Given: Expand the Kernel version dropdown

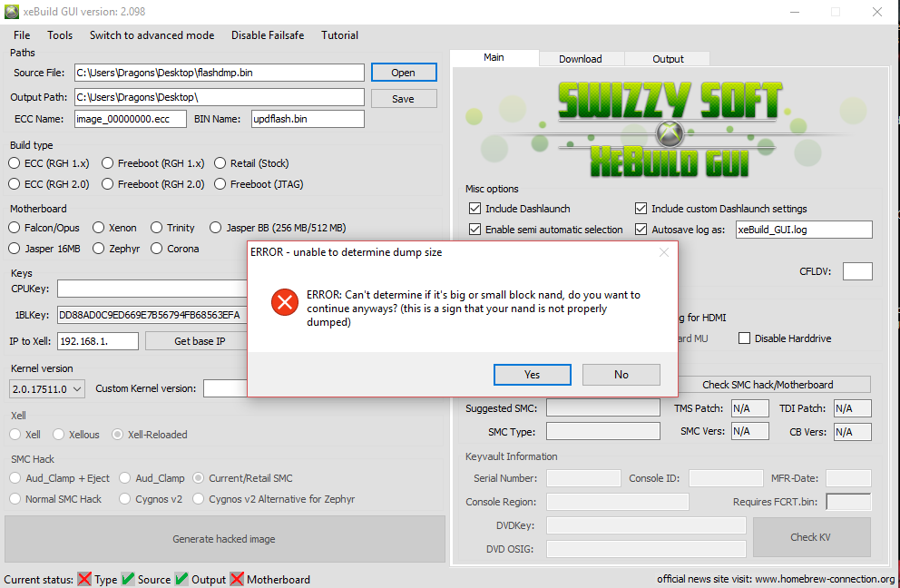Looking at the screenshot, I should click(x=48, y=388).
